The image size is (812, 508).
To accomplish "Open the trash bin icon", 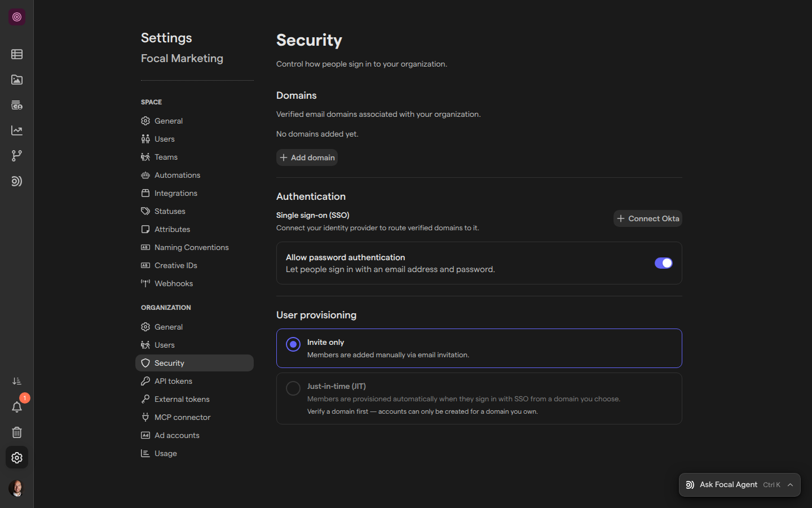I will point(17,432).
